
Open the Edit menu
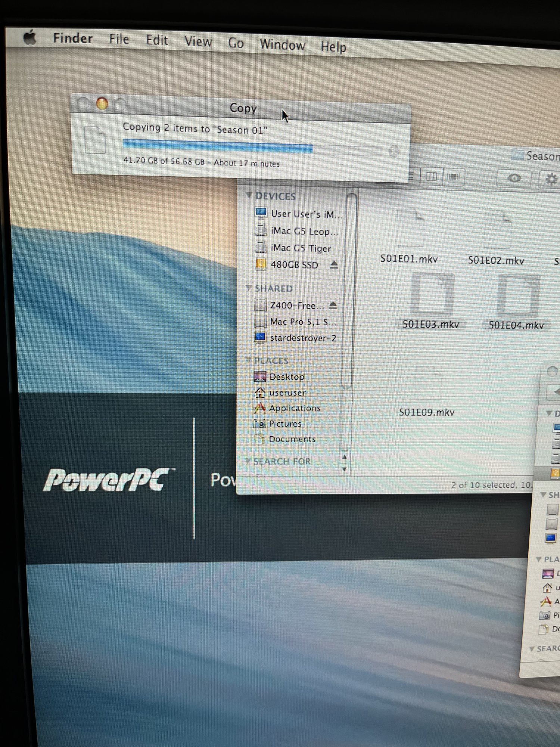click(157, 40)
